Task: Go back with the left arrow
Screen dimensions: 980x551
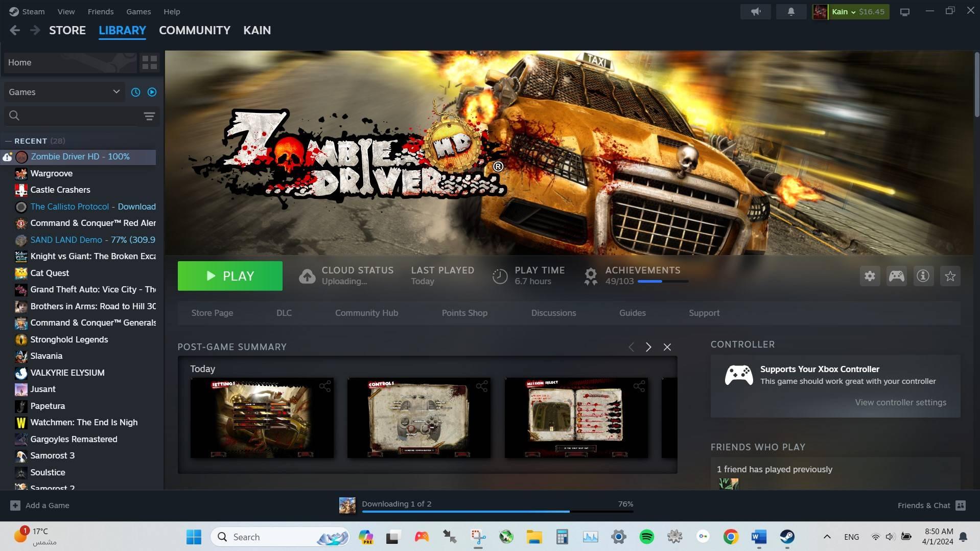Action: [x=15, y=31]
